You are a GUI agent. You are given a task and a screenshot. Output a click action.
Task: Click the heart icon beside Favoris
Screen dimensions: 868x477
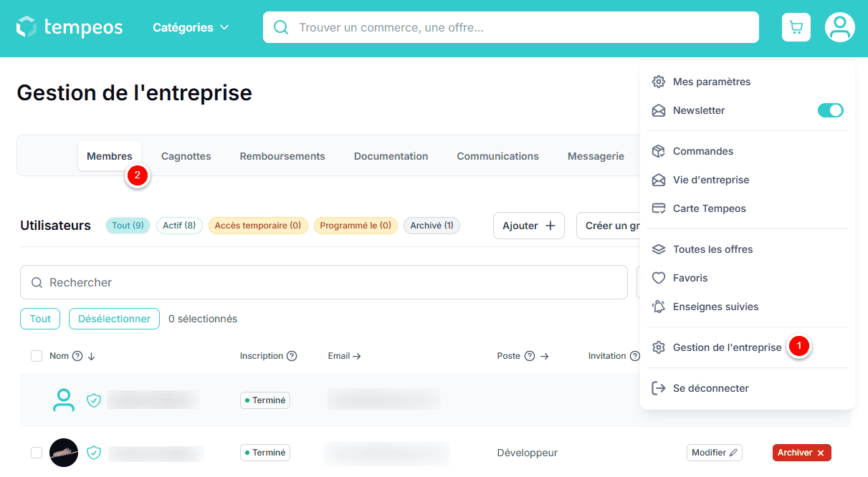(x=659, y=278)
